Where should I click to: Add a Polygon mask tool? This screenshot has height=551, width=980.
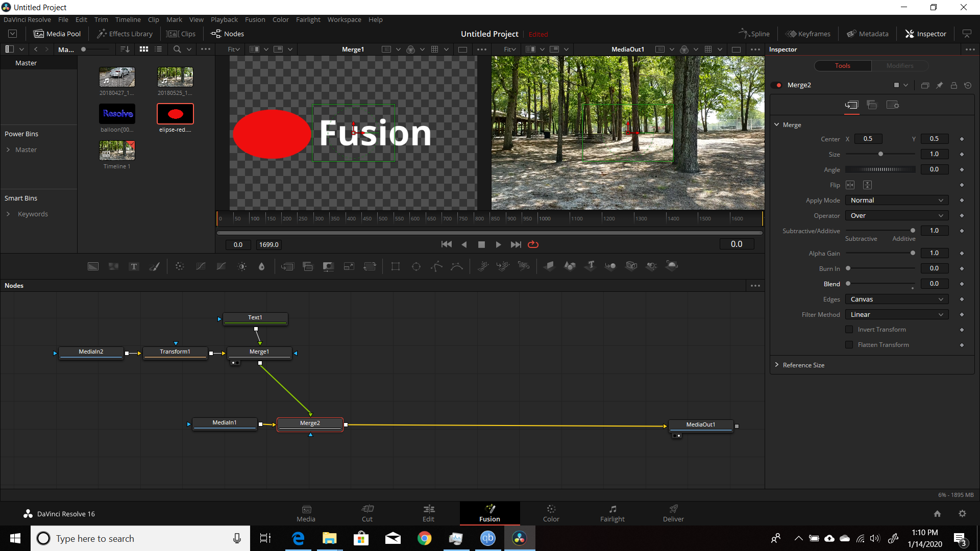tap(436, 266)
